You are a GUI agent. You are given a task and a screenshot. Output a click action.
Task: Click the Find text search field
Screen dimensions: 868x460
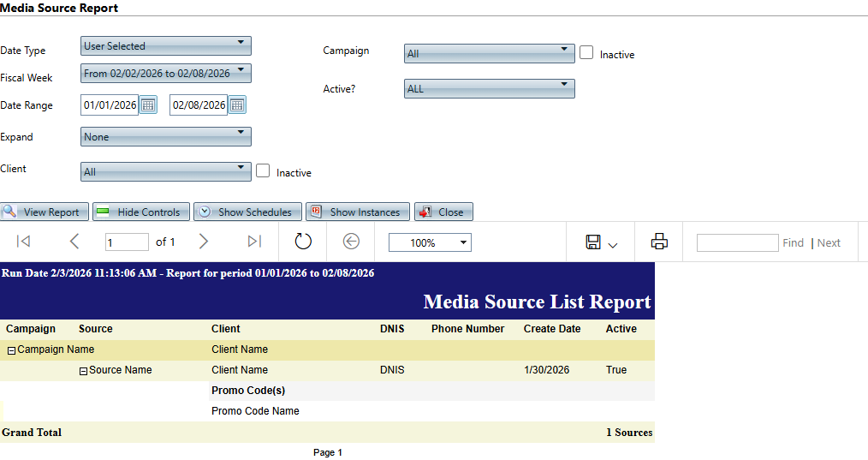[736, 243]
